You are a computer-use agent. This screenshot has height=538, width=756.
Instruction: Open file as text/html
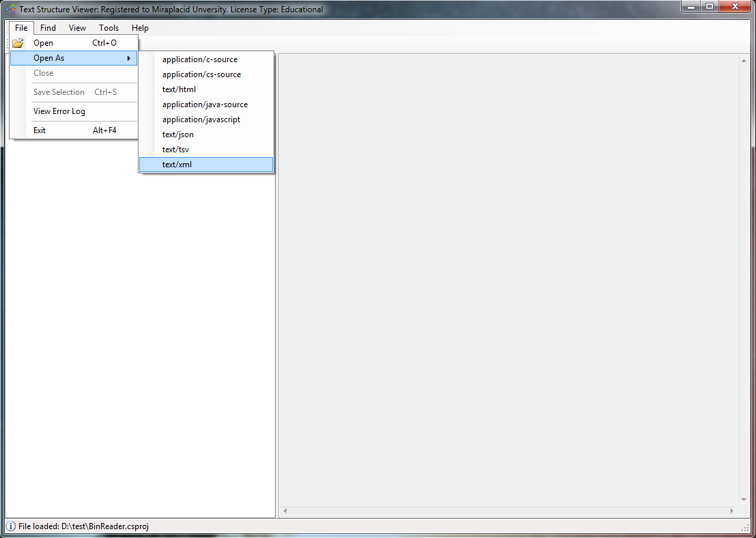click(x=206, y=89)
